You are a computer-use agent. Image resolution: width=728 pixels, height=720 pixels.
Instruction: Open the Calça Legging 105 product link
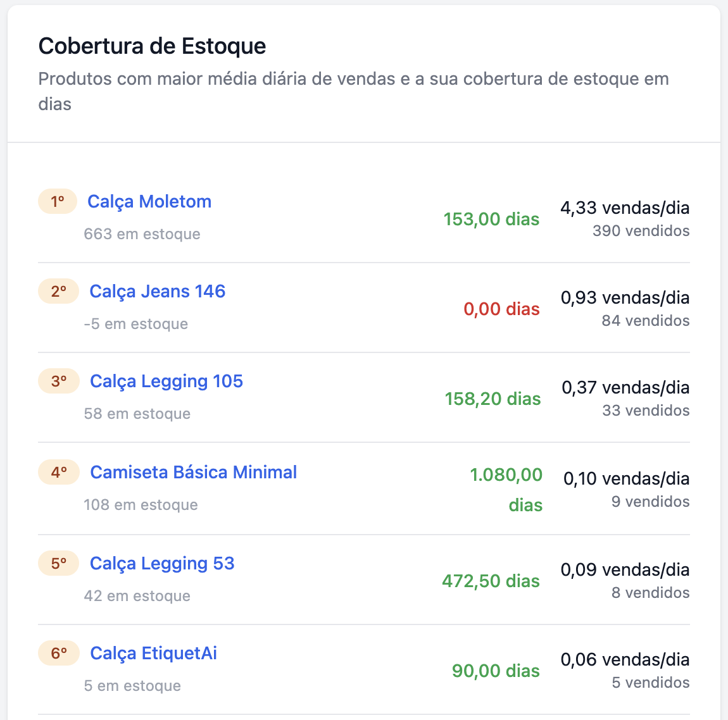tap(166, 382)
